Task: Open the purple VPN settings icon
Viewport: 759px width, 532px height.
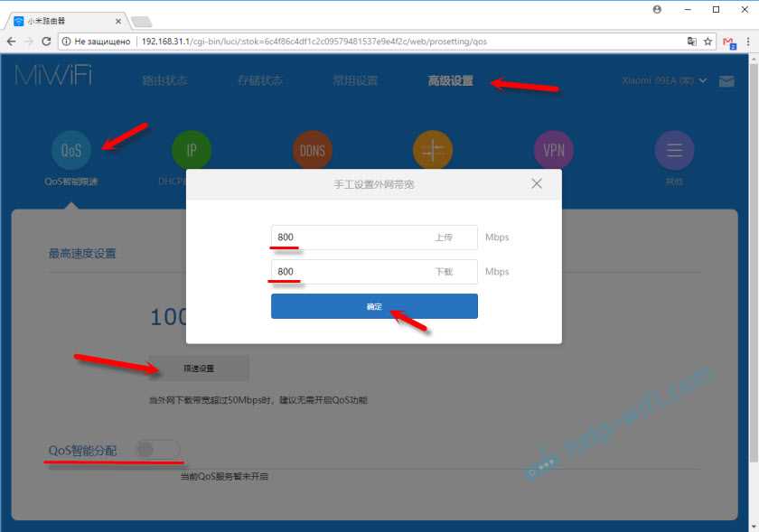Action: click(x=554, y=150)
